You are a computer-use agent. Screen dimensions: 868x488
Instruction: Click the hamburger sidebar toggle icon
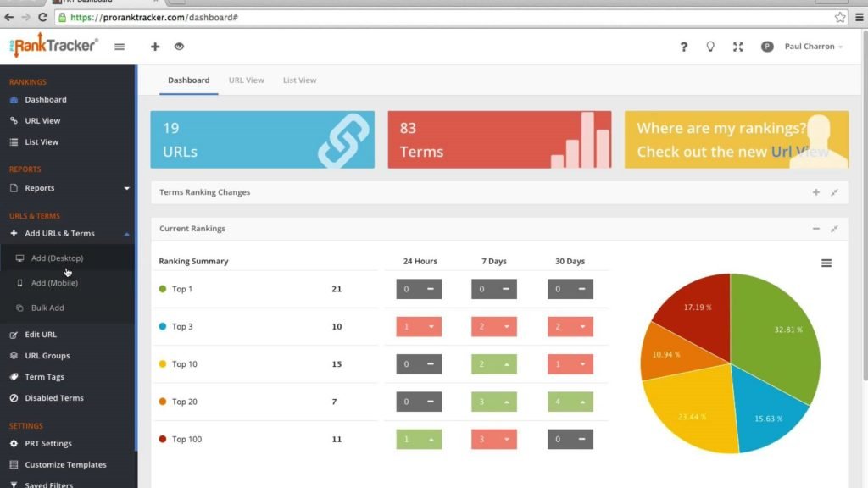120,47
